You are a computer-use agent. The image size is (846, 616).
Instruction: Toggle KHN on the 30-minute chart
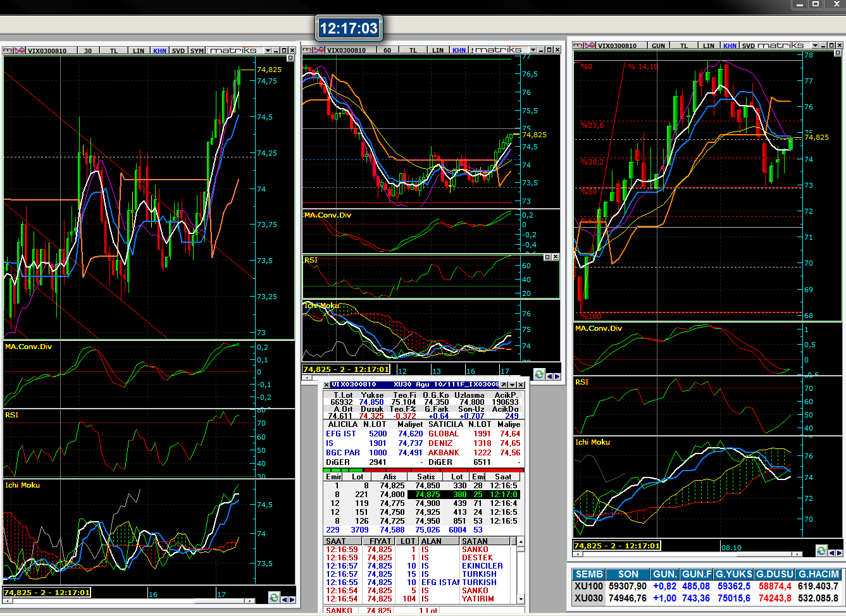pyautogui.click(x=159, y=51)
